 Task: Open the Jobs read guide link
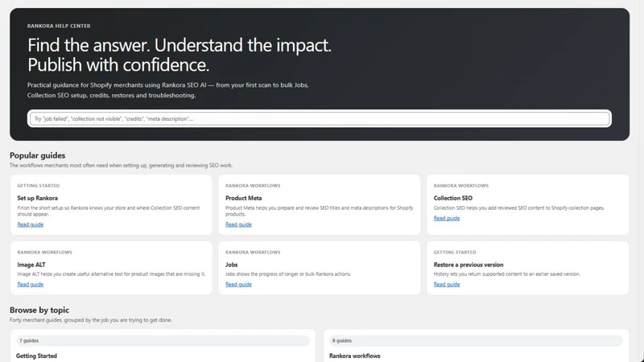point(238,285)
